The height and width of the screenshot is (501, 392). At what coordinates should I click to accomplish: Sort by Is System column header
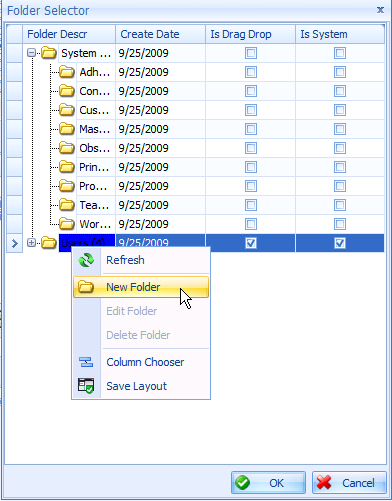pyautogui.click(x=340, y=34)
